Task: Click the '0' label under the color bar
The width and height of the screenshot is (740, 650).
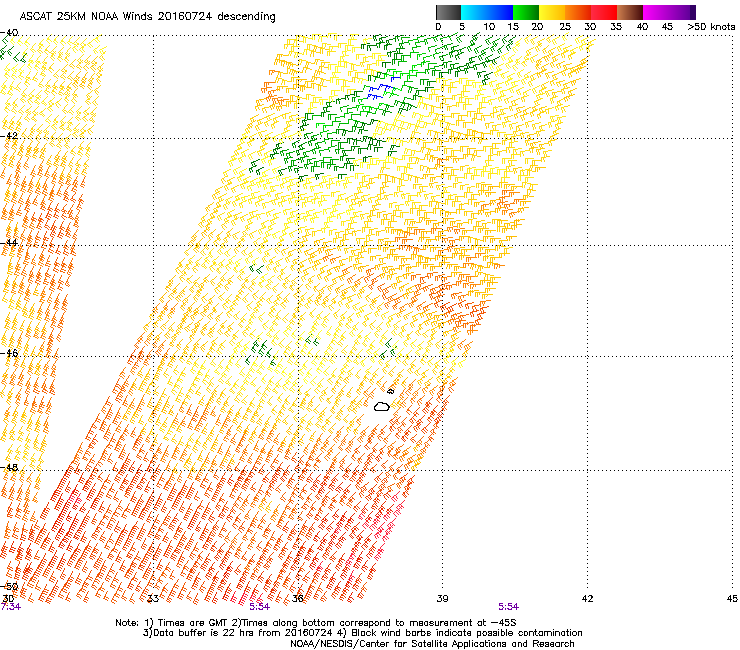Action: [x=438, y=27]
